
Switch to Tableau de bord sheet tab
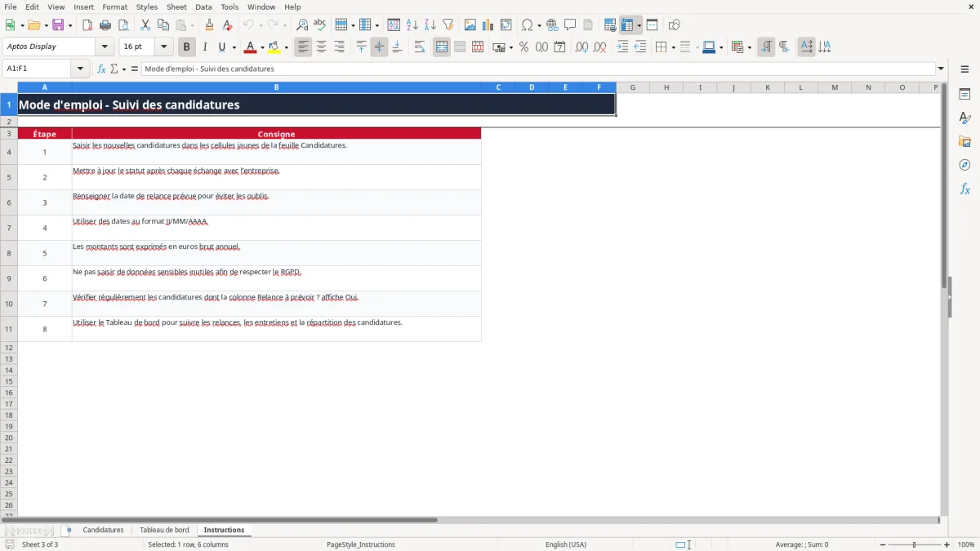click(x=164, y=530)
